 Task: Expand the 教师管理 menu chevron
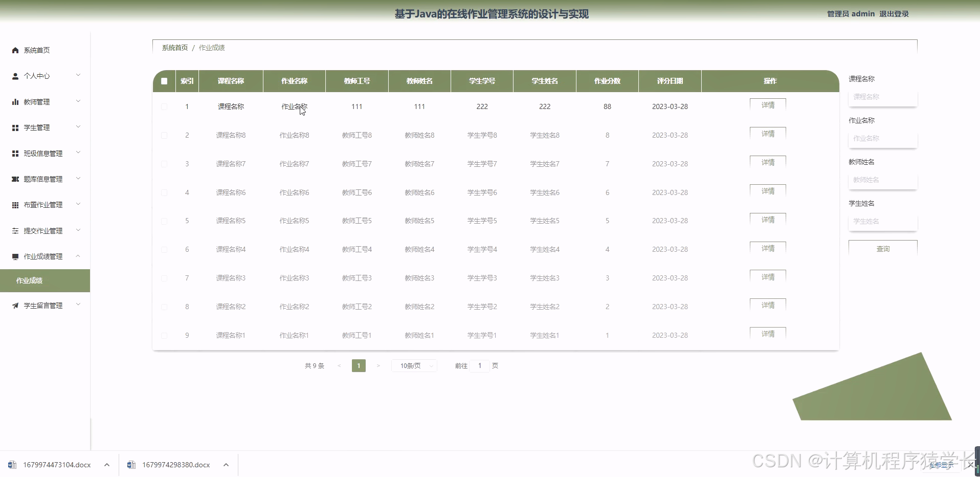coord(78,101)
